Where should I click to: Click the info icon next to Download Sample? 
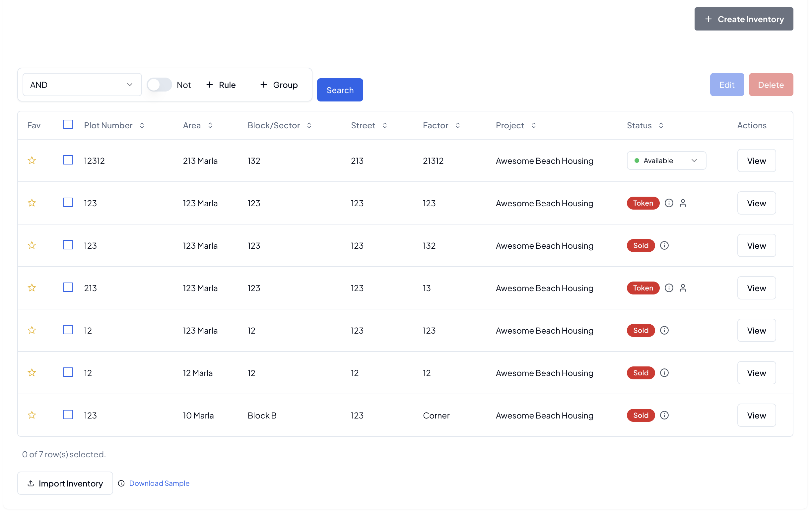121,483
